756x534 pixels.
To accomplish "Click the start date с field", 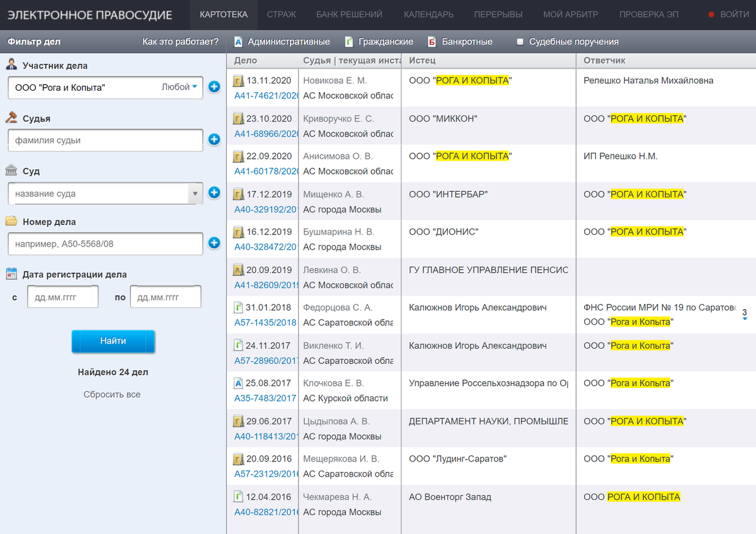I will [x=63, y=297].
